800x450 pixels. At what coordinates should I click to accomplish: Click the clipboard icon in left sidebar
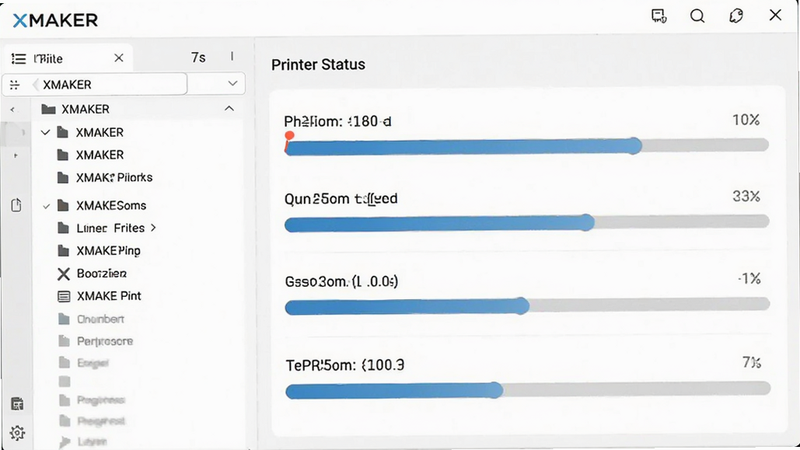[16, 205]
